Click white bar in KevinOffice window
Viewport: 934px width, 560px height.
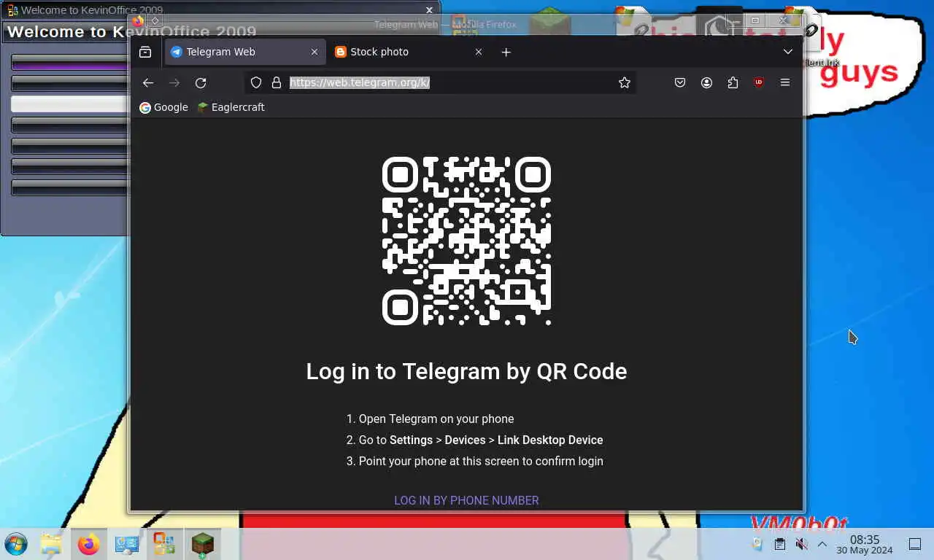70,104
